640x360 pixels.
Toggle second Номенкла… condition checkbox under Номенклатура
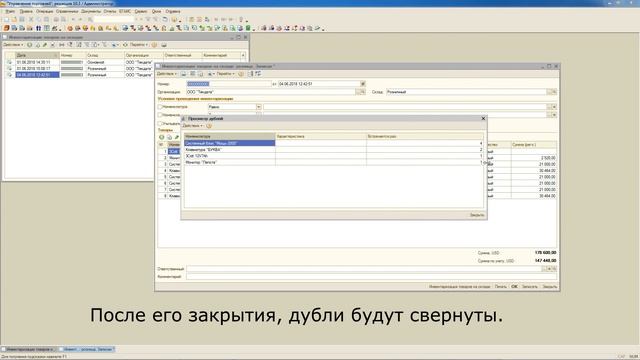click(160, 115)
